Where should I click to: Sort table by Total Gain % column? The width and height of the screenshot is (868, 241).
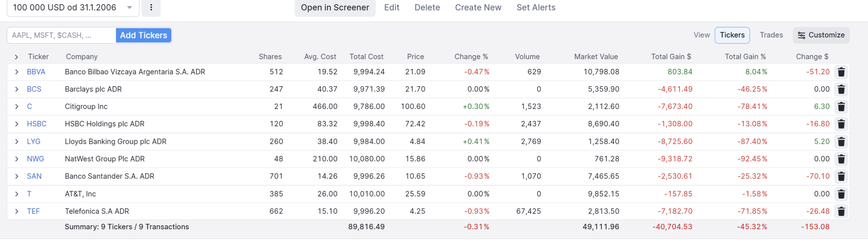(x=745, y=57)
